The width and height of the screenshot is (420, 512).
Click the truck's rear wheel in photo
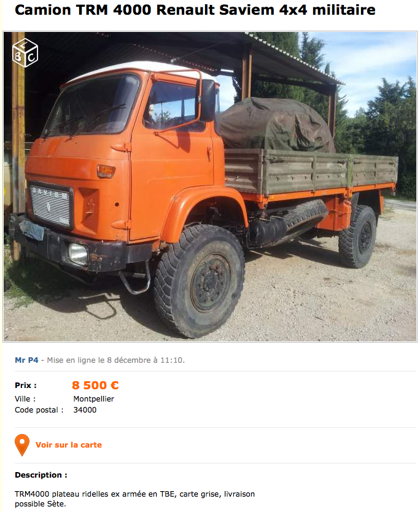pyautogui.click(x=357, y=236)
